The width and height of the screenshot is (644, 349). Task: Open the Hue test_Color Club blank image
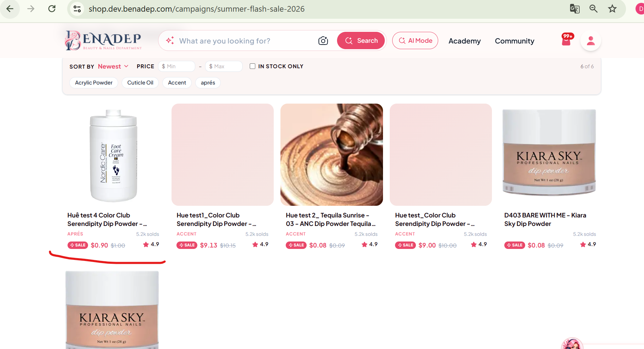coord(441,155)
